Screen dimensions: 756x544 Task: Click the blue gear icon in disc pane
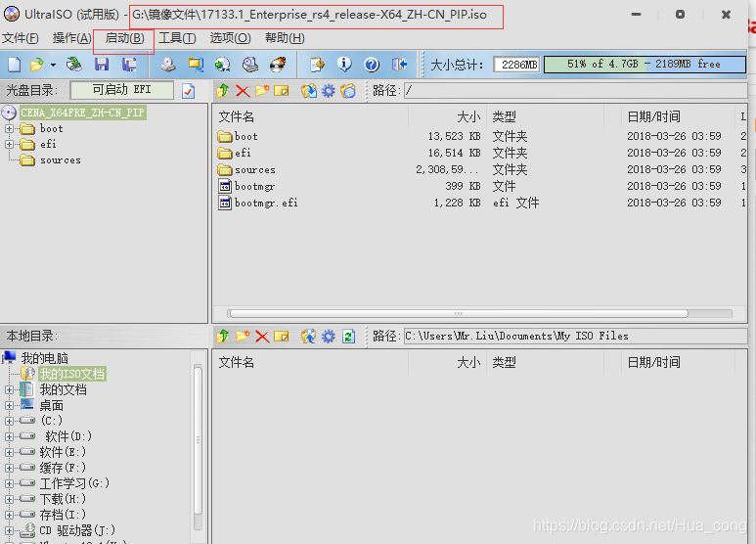tap(329, 91)
